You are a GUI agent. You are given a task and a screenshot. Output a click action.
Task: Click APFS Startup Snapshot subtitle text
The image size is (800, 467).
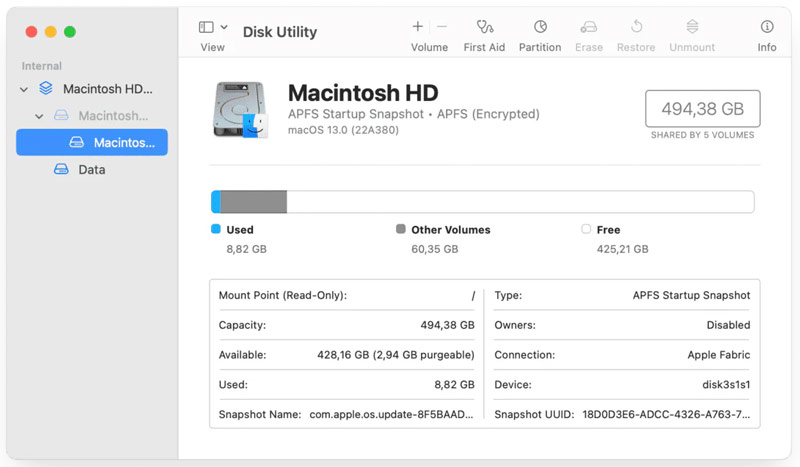[x=356, y=114]
